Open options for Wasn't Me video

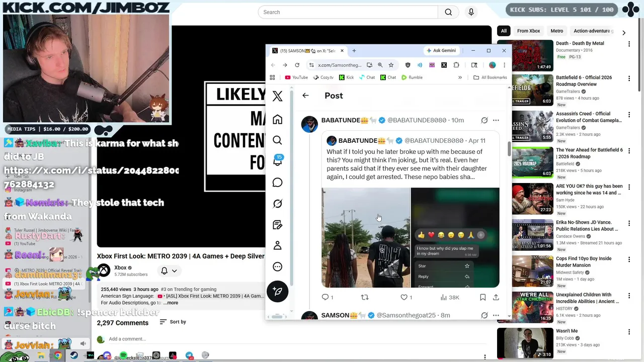[x=629, y=332]
